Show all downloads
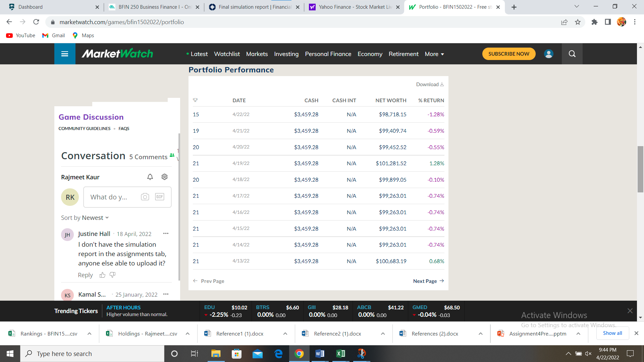 coord(612,333)
